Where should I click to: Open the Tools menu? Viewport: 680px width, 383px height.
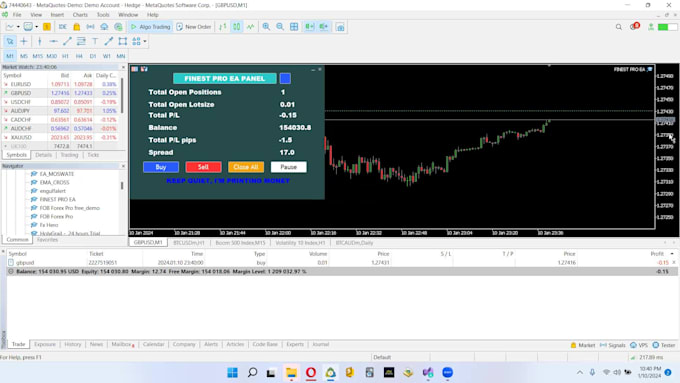click(x=103, y=15)
